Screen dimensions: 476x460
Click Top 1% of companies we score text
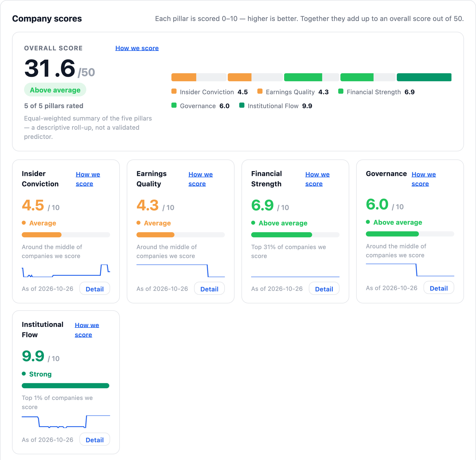tap(57, 402)
